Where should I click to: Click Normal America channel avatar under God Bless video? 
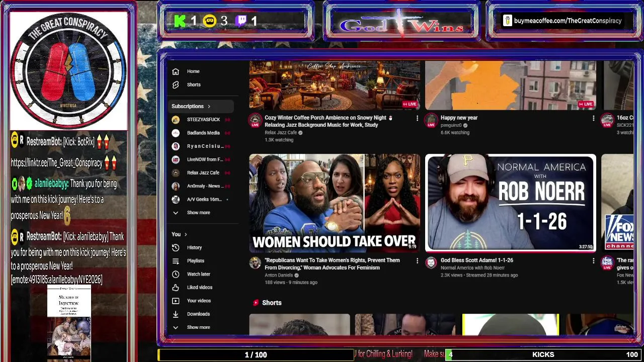point(431,263)
